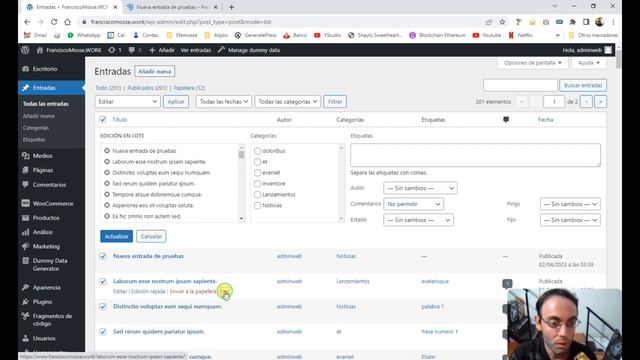This screenshot has height=360, width=640.
Task: Check the inventore category checkbox
Action: [258, 184]
